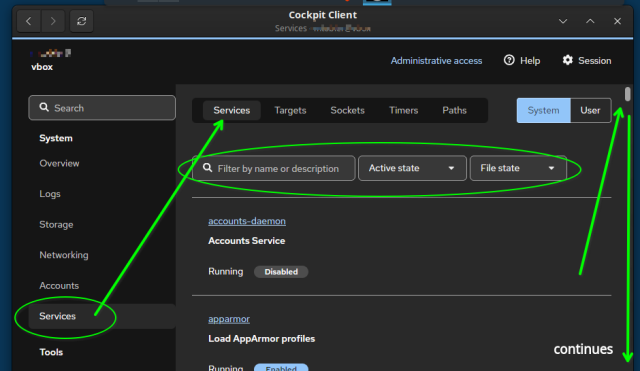Click the Disabled badge of accounts-daemon
640x371 pixels.
pos(281,272)
